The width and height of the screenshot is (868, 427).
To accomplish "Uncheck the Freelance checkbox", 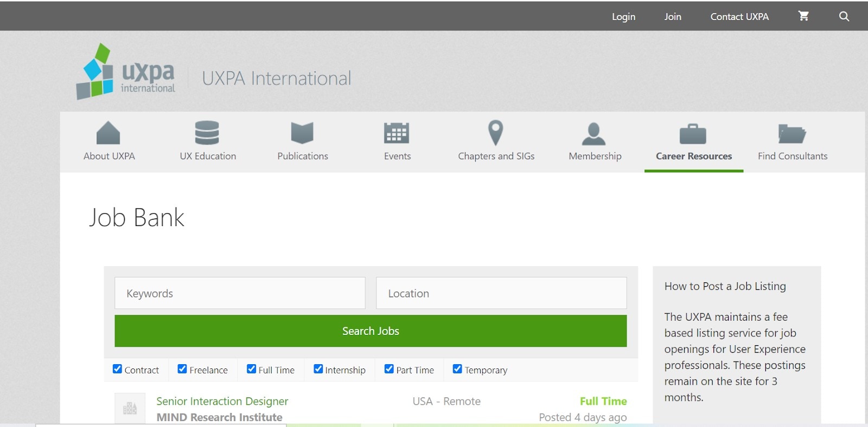I will point(182,369).
